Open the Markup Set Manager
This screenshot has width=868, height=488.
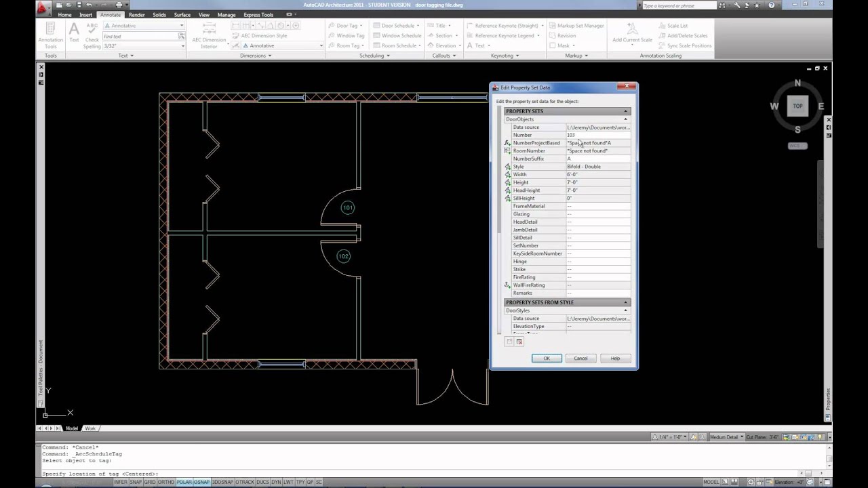(x=576, y=26)
